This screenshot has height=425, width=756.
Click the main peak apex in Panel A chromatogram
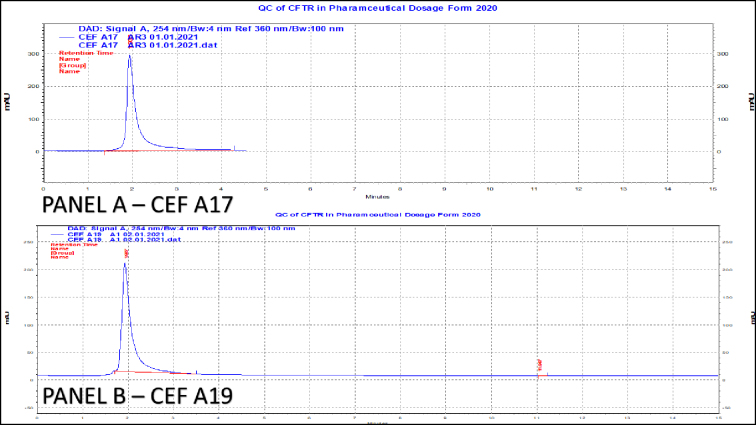pyautogui.click(x=129, y=56)
